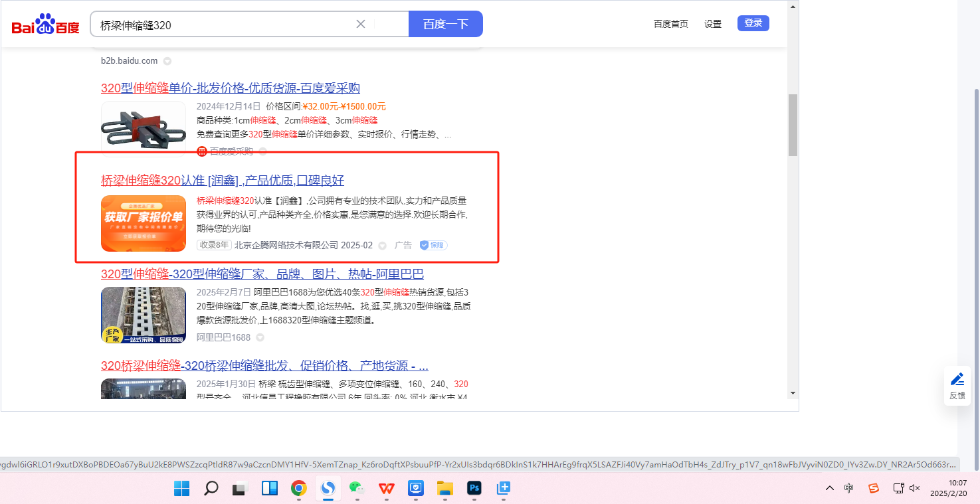Open WPS Office from the taskbar

pos(386,489)
